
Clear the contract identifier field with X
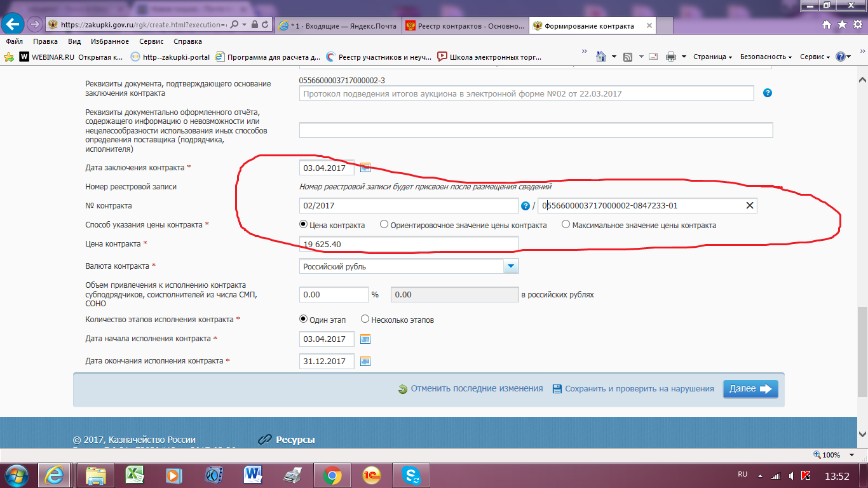(x=749, y=206)
